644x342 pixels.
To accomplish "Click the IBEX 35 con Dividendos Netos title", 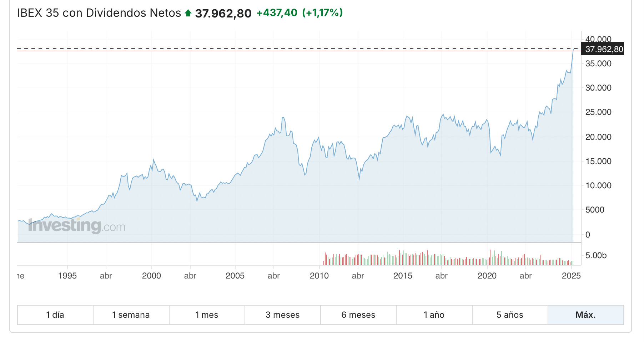I will tap(99, 13).
